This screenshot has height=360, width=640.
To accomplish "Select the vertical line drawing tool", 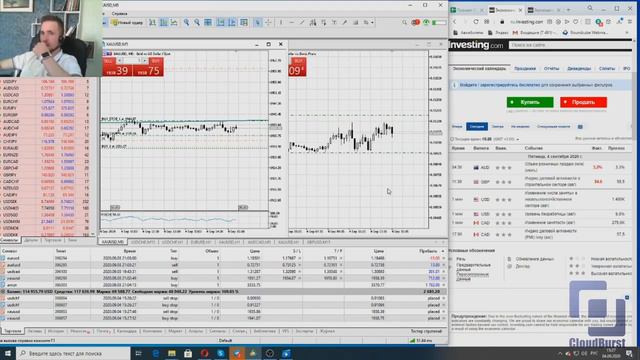I will (x=281, y=22).
